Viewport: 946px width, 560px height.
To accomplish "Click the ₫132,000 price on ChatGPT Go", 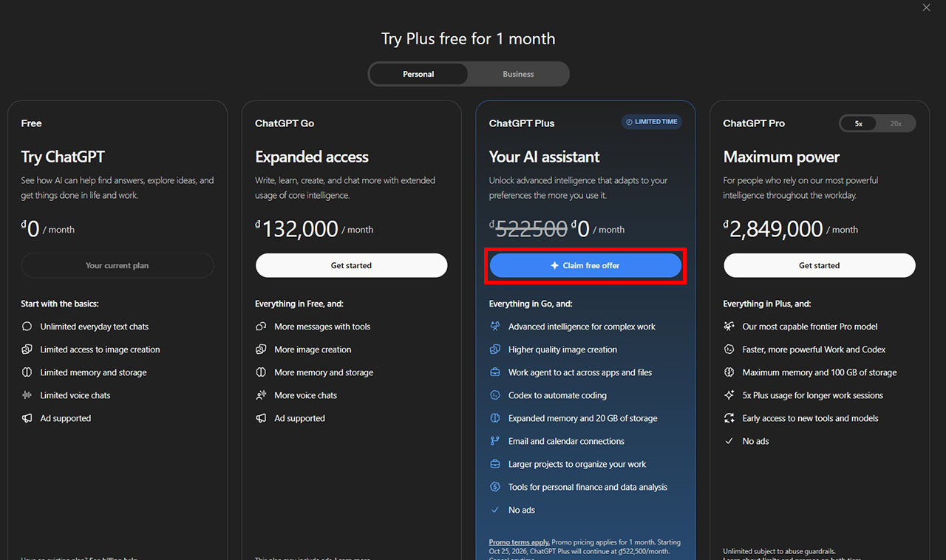I will (x=296, y=229).
